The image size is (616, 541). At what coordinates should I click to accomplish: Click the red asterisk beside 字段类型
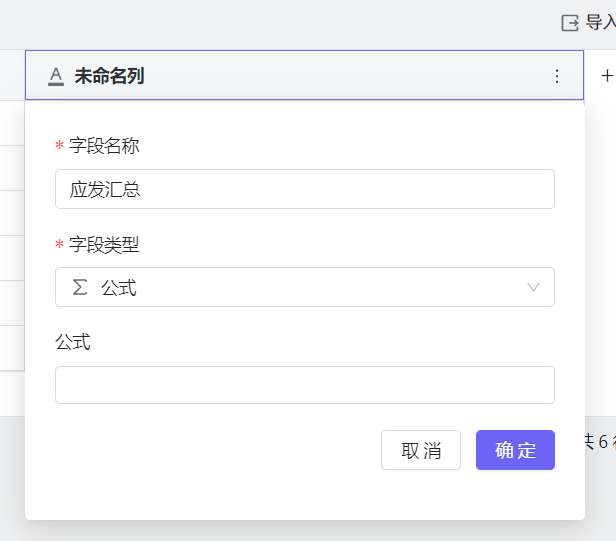[60, 245]
